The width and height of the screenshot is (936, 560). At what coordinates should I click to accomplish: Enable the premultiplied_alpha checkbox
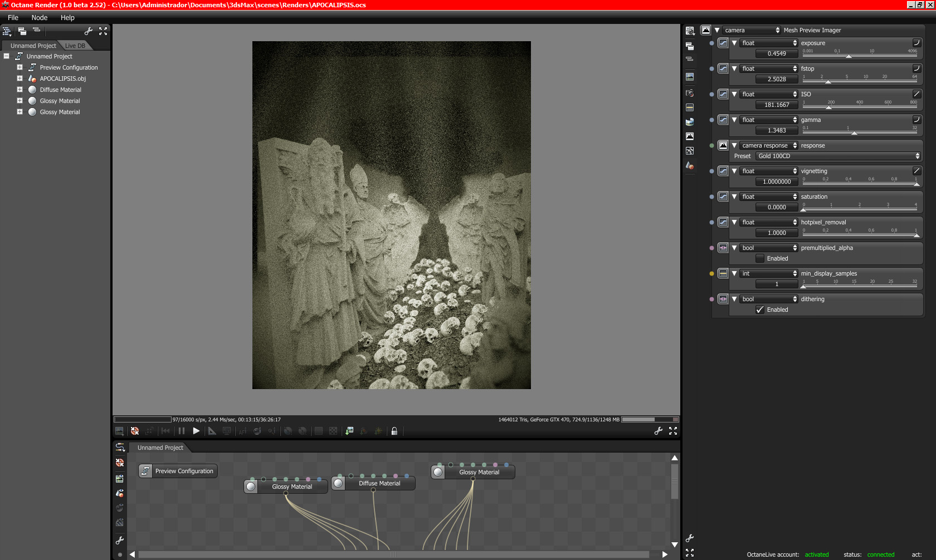point(760,258)
